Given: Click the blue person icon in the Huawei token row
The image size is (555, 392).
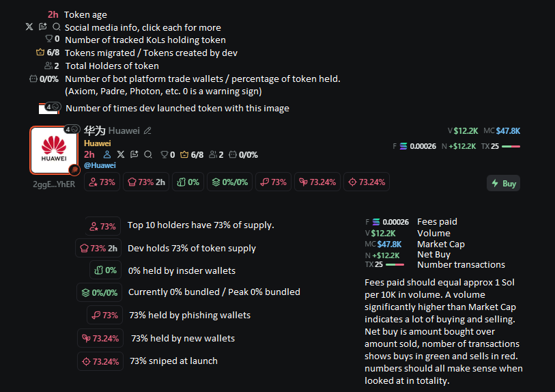Looking at the screenshot, I should click(x=106, y=155).
